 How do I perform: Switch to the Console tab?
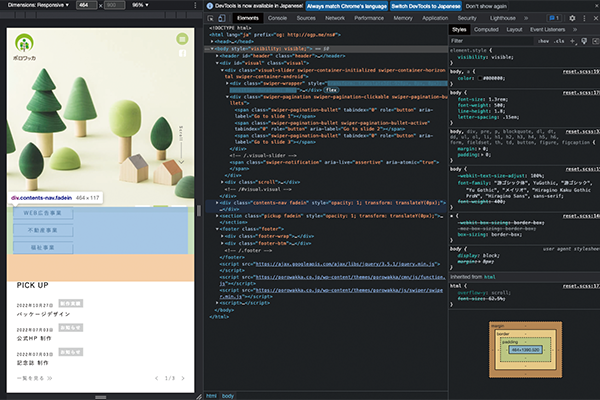[x=277, y=18]
